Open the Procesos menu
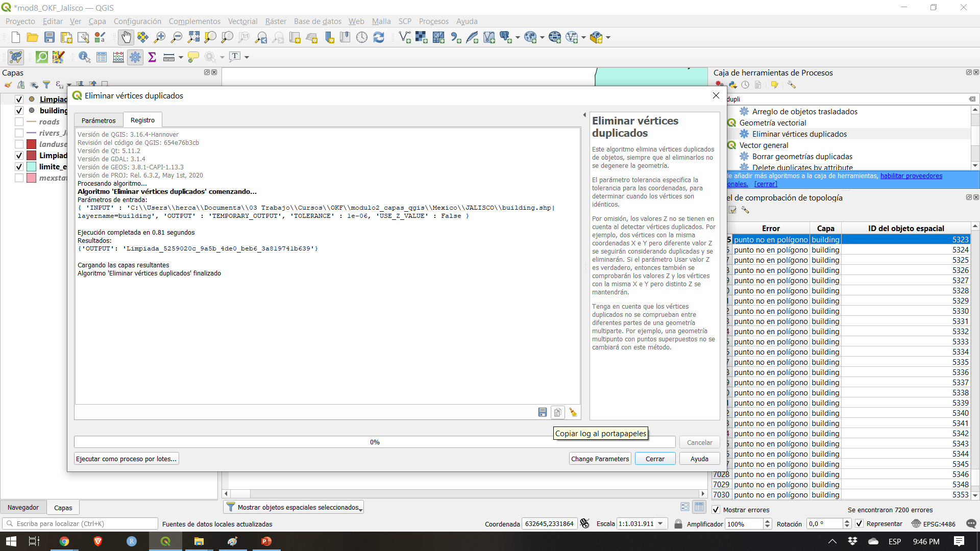The image size is (980, 551). point(433,21)
